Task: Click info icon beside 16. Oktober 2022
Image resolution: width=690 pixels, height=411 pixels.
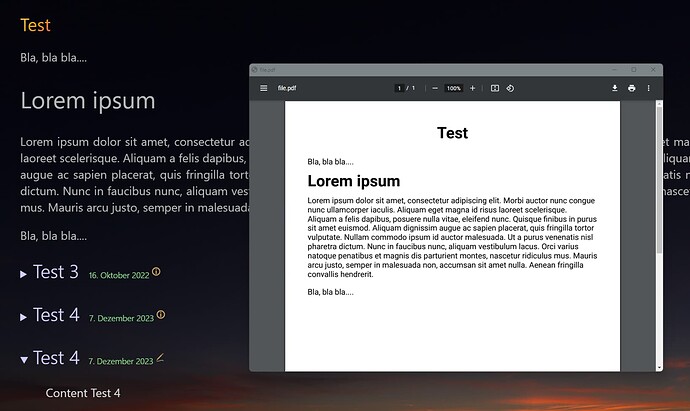Action: coord(156,272)
